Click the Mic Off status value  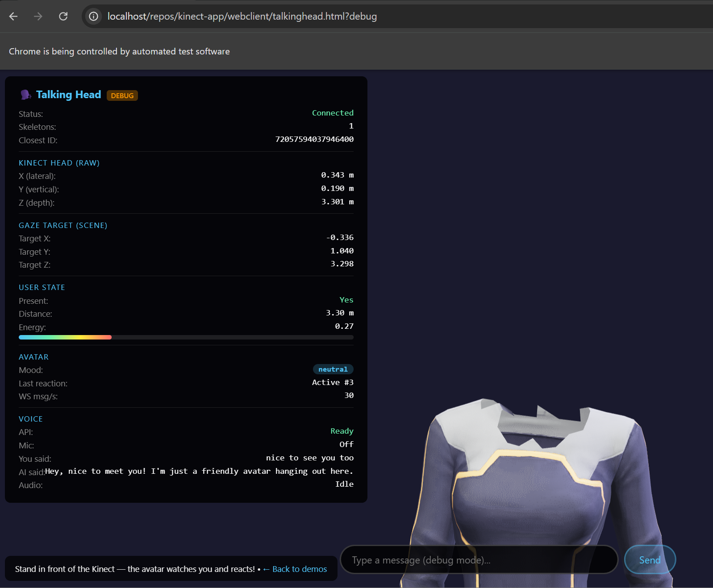pos(346,444)
